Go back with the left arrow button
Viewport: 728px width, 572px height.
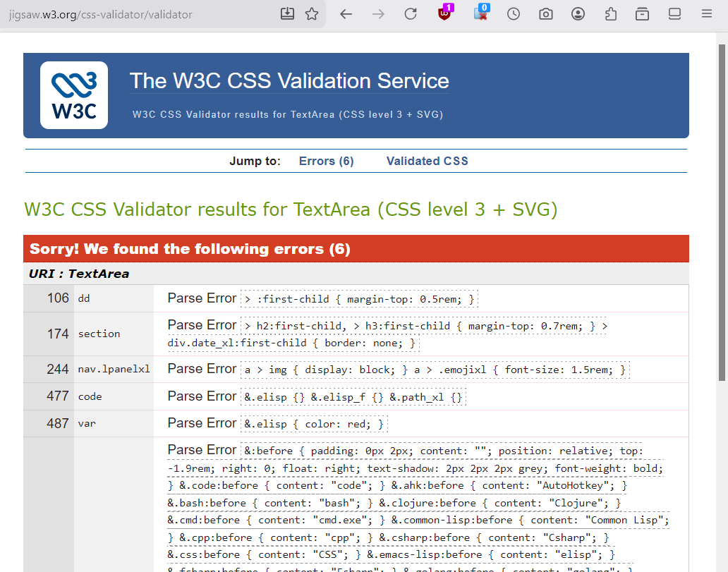tap(346, 14)
